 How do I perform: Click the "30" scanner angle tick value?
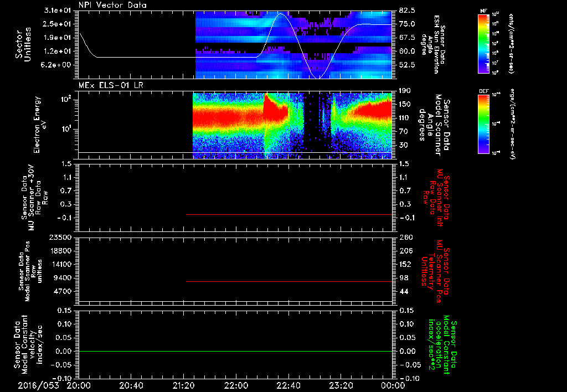pos(404,145)
